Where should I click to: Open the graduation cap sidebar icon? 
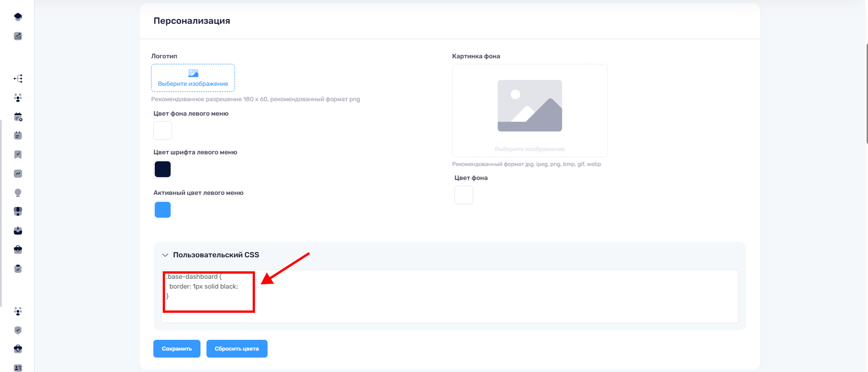point(18,17)
